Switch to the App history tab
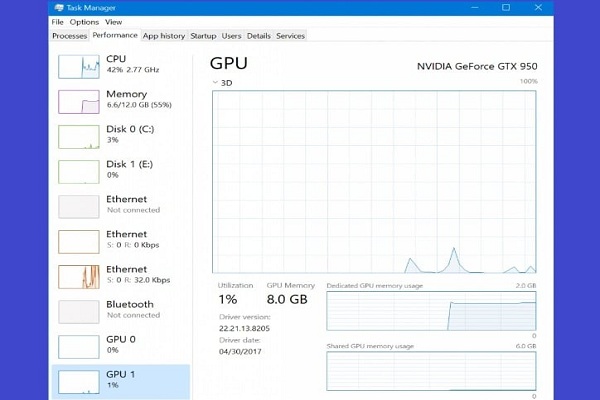This screenshot has height=400, width=600. pyautogui.click(x=164, y=36)
